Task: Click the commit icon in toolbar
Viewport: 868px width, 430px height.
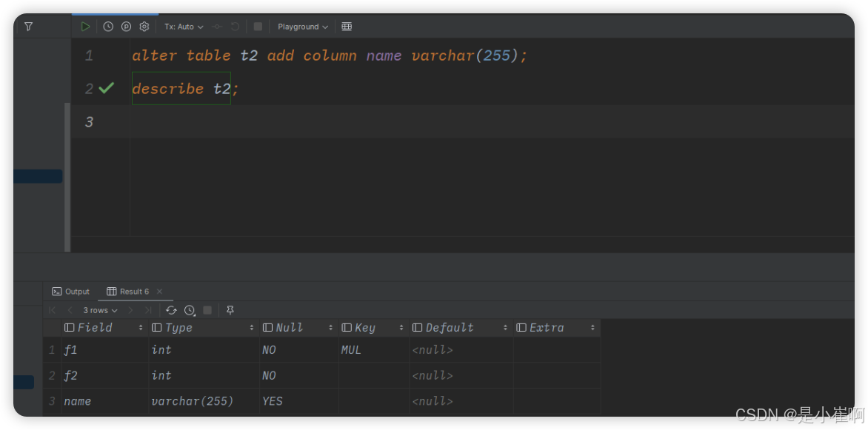Action: pos(217,27)
